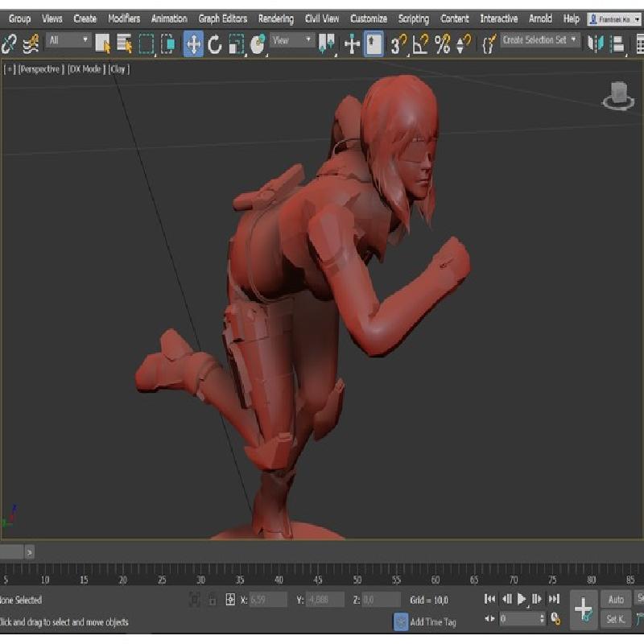The image size is (644, 644).
Task: Go to the start frame
Action: (489, 599)
